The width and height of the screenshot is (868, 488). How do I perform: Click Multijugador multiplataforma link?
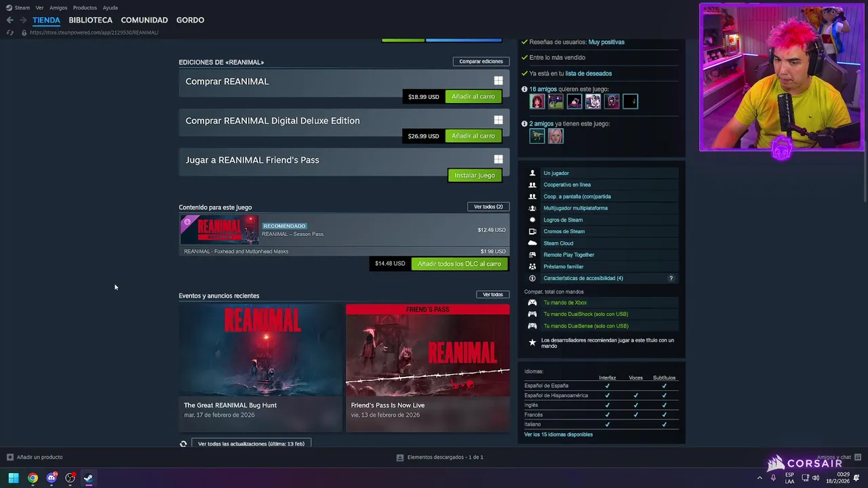click(x=576, y=208)
